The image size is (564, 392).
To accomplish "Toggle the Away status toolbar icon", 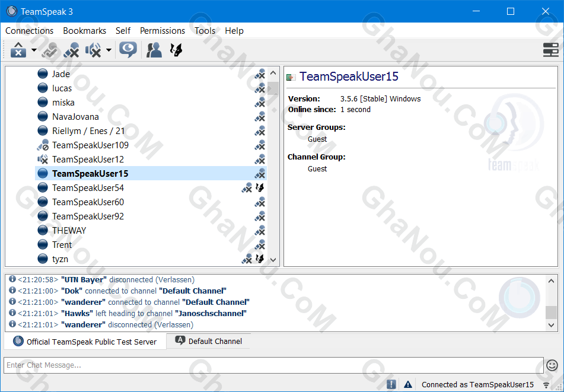I will tap(50, 50).
